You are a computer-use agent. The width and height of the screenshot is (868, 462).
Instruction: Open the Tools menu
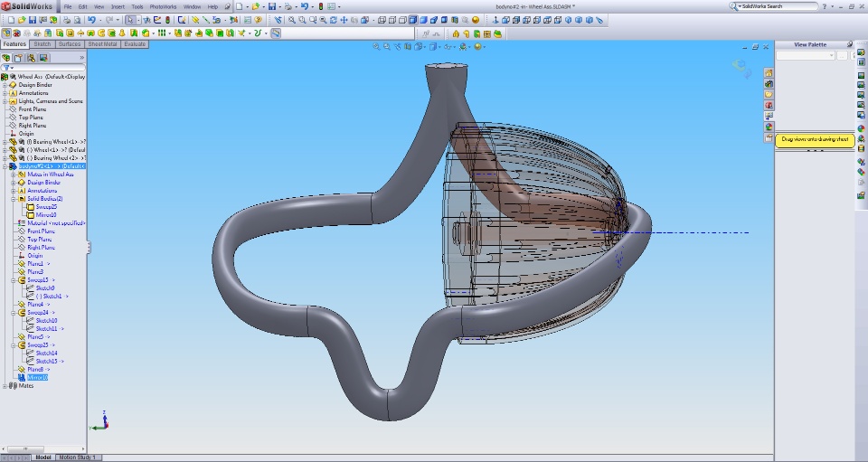tap(137, 6)
